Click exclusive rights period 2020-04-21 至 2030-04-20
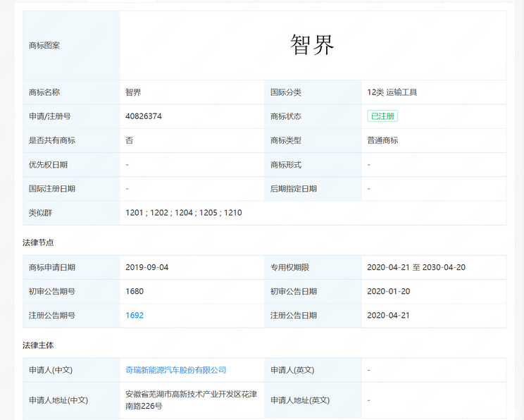 tap(416, 268)
